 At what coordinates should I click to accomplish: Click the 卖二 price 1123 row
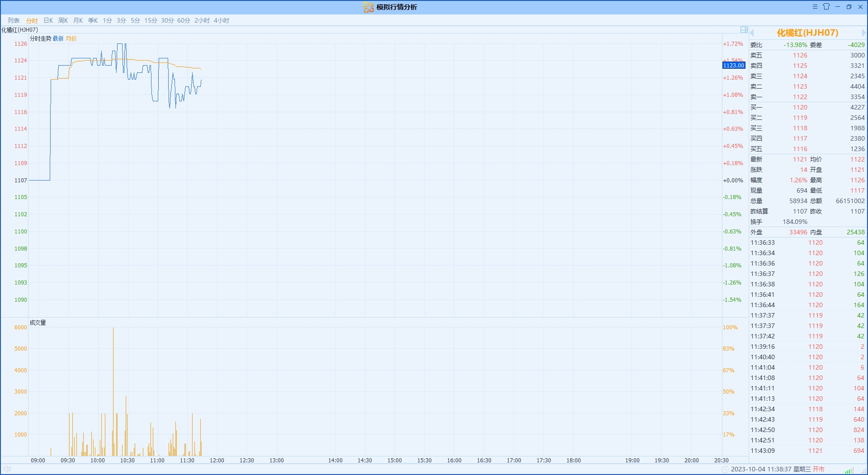807,86
